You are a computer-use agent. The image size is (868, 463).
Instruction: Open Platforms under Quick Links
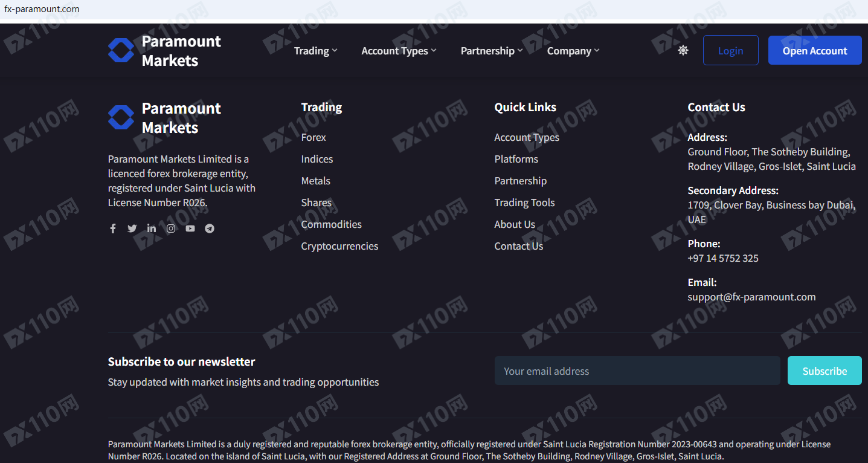[516, 159]
